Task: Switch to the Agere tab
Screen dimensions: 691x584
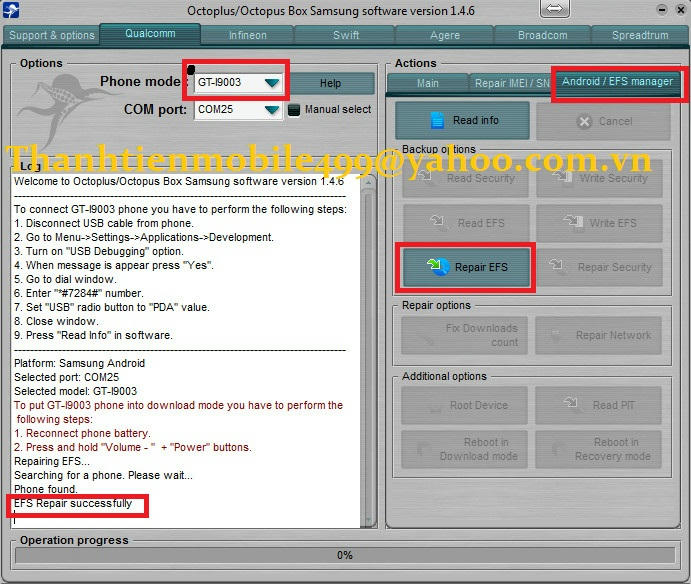Action: 445,35
